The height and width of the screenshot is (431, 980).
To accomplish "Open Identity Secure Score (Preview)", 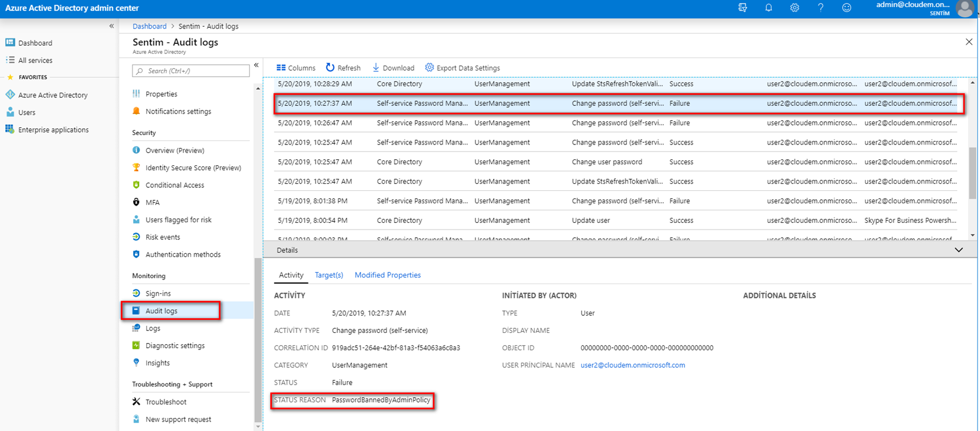I will click(x=193, y=168).
